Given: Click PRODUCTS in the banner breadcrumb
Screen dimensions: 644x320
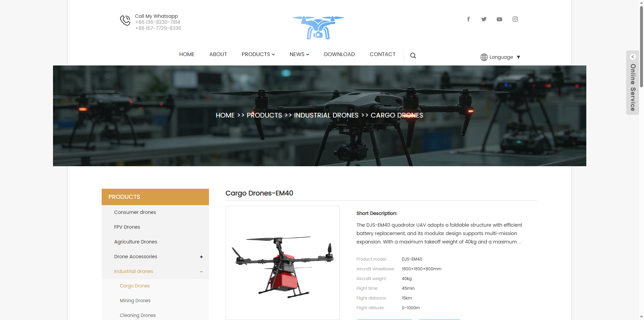Looking at the screenshot, I should 264,115.
